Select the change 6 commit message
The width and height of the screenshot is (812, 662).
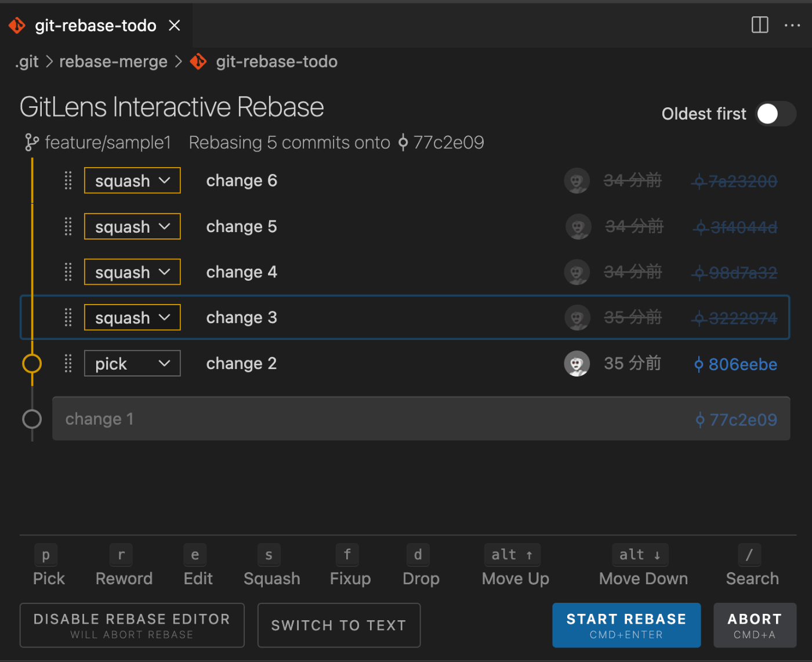tap(242, 180)
